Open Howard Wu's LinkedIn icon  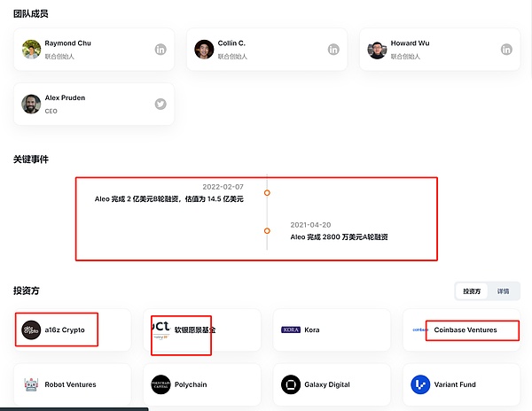tap(506, 50)
